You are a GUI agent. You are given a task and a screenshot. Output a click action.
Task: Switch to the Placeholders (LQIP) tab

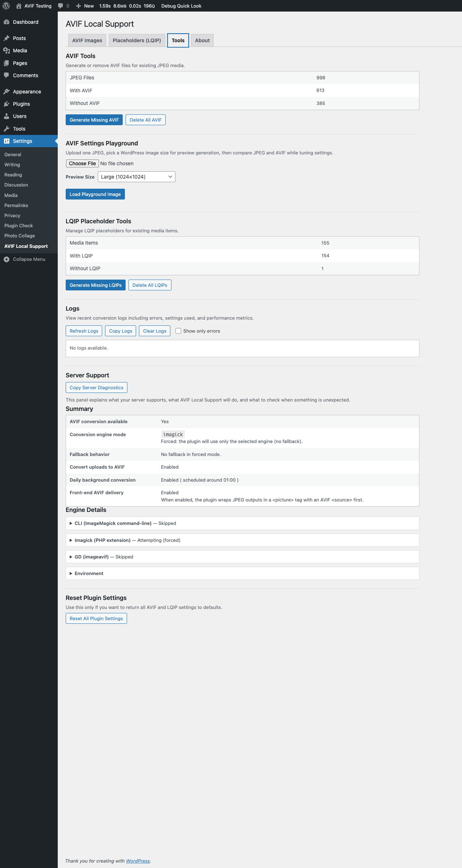(x=137, y=40)
